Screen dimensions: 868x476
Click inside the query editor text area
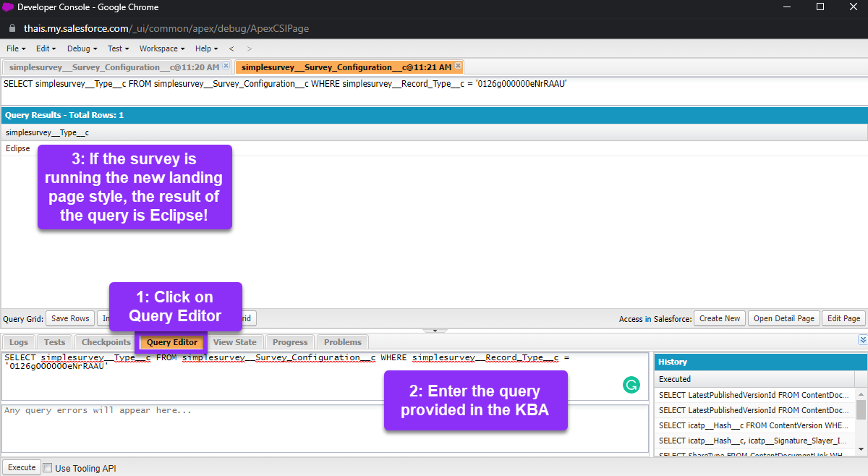point(325,376)
